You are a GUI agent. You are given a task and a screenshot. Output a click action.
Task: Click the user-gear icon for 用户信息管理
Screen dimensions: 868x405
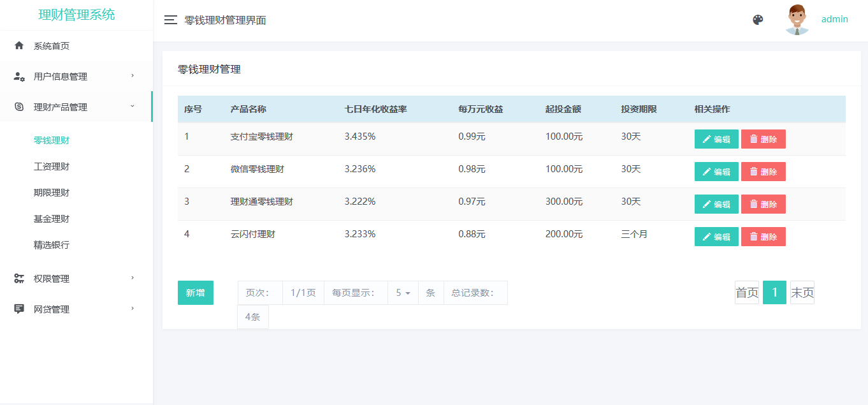[x=19, y=77]
